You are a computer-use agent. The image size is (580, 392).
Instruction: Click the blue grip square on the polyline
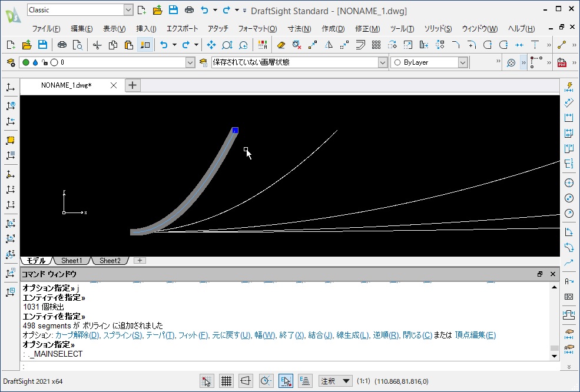[x=236, y=130]
